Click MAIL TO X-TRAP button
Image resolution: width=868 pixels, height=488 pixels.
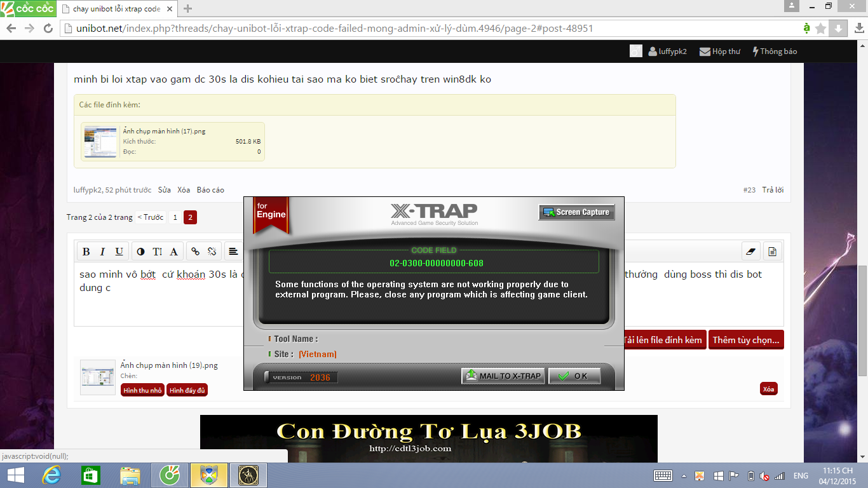coord(504,376)
